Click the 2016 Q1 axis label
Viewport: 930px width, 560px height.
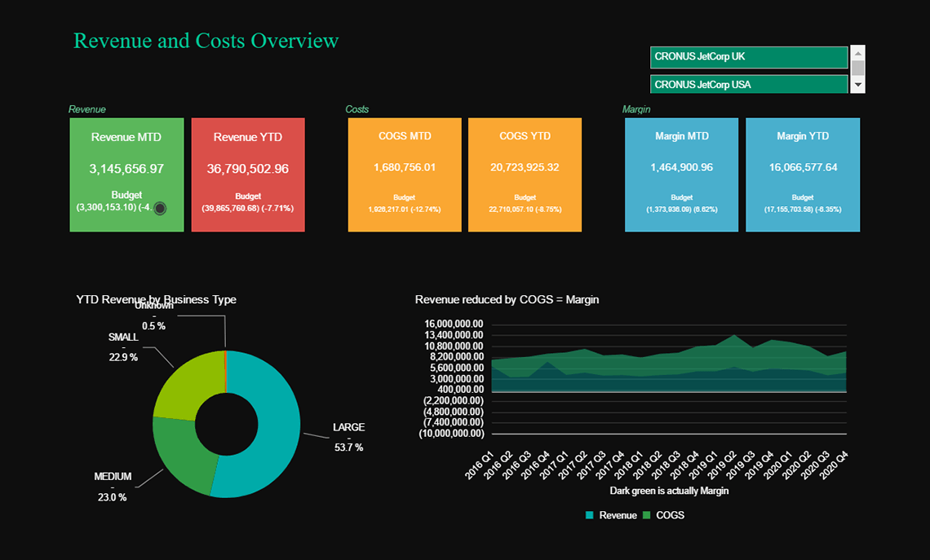(x=479, y=465)
